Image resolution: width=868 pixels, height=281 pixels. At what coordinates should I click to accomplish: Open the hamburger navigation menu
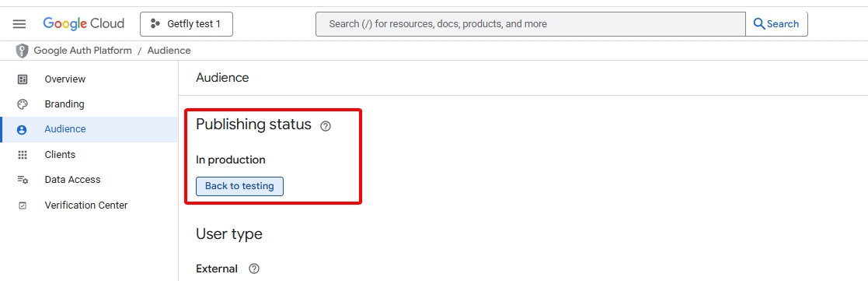(19, 24)
